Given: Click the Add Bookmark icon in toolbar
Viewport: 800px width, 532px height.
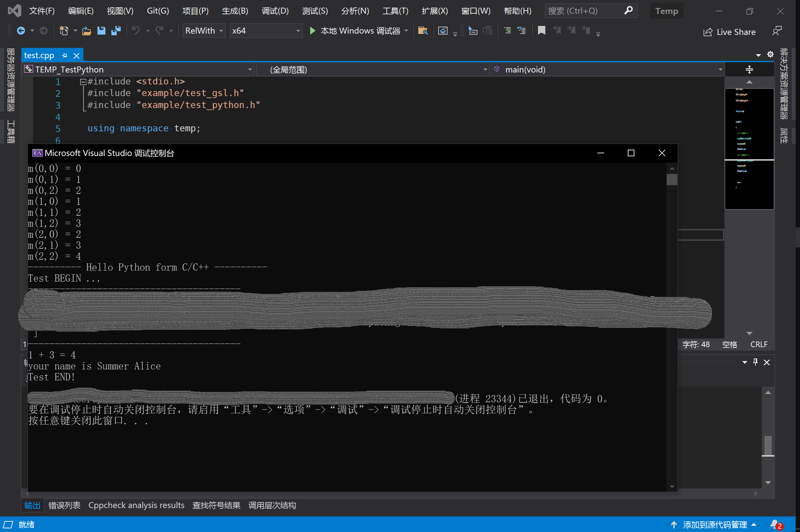Looking at the screenshot, I should point(541,31).
